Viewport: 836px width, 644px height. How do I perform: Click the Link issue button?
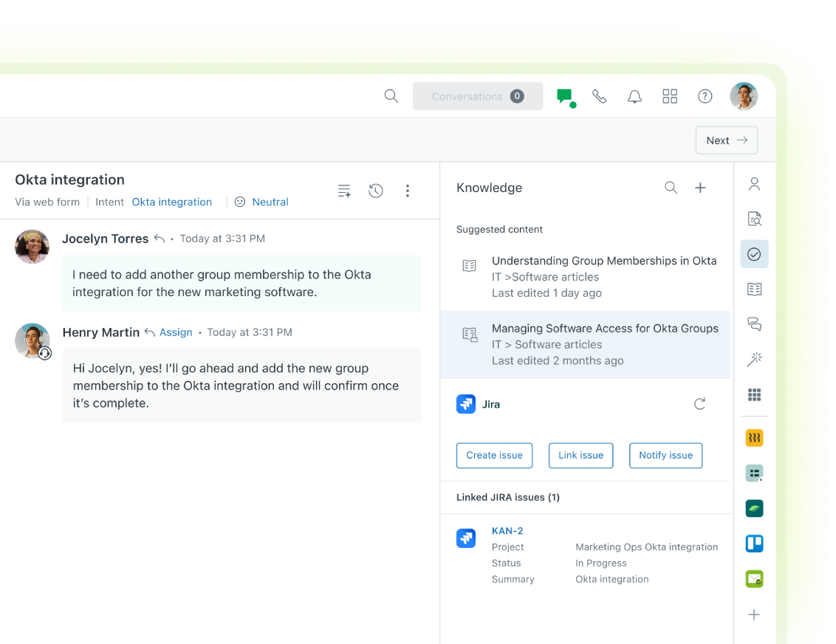[x=580, y=455]
